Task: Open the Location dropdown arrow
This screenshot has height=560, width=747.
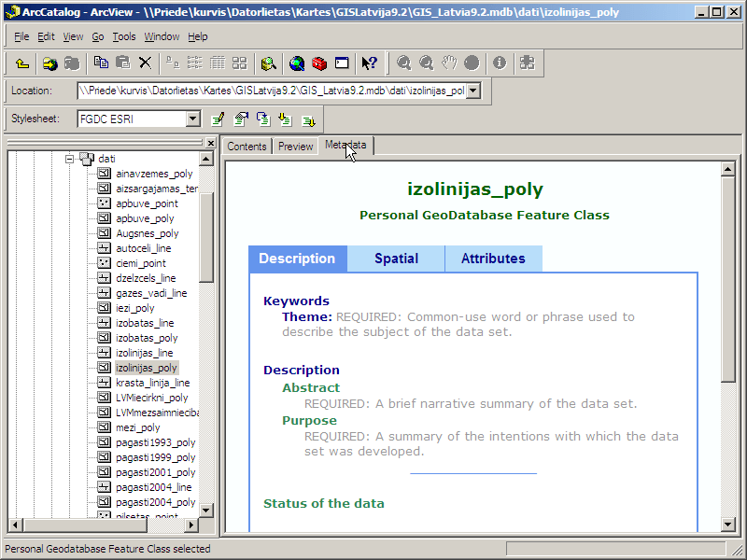Action: 473,91
